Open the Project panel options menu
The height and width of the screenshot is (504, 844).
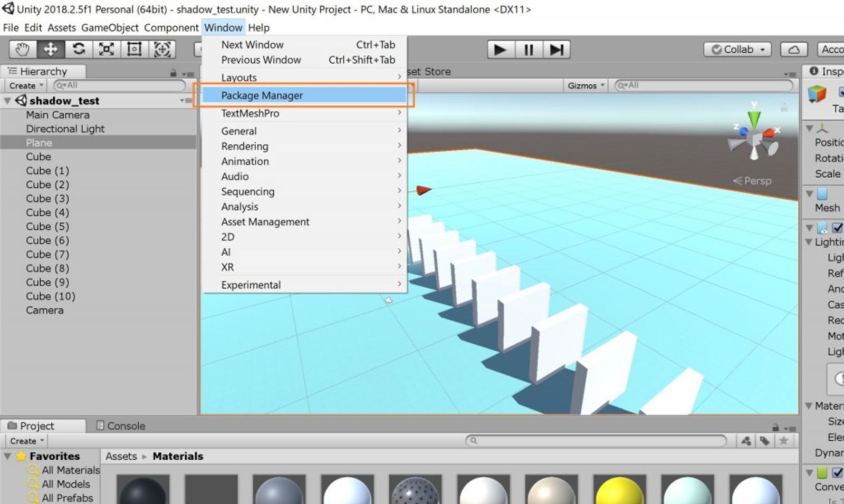[x=790, y=428]
